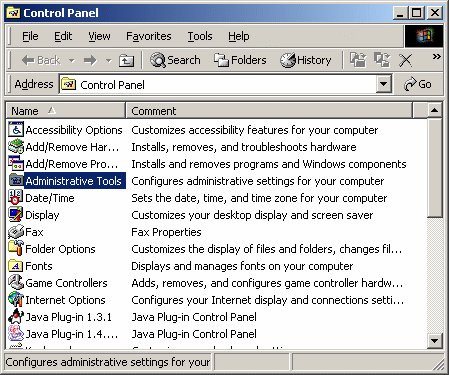Screen dimensions: 449x375
Task: Open the Help menu
Action: pos(239,36)
